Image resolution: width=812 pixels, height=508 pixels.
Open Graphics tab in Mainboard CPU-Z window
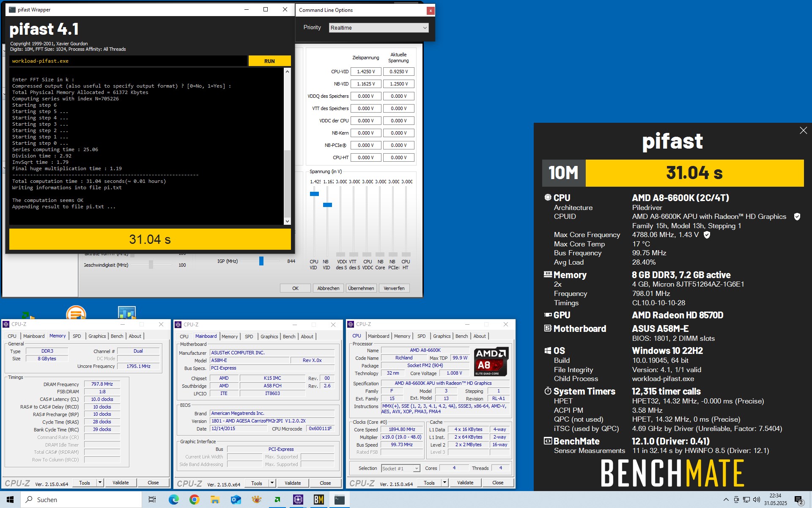(269, 337)
